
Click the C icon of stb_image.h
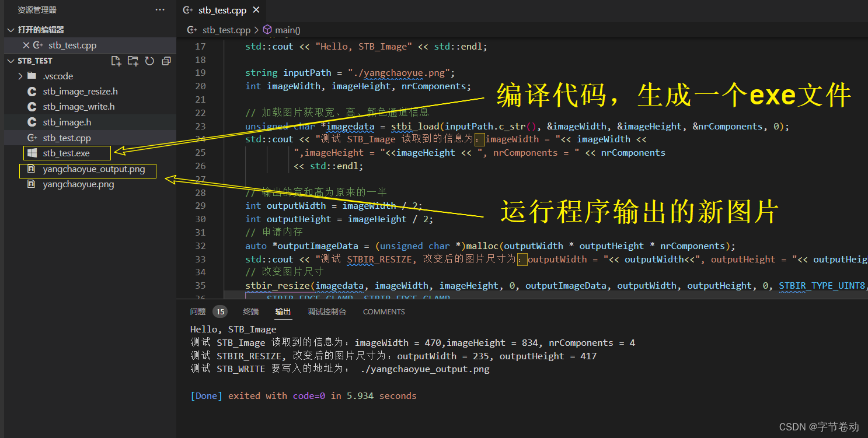[32, 122]
